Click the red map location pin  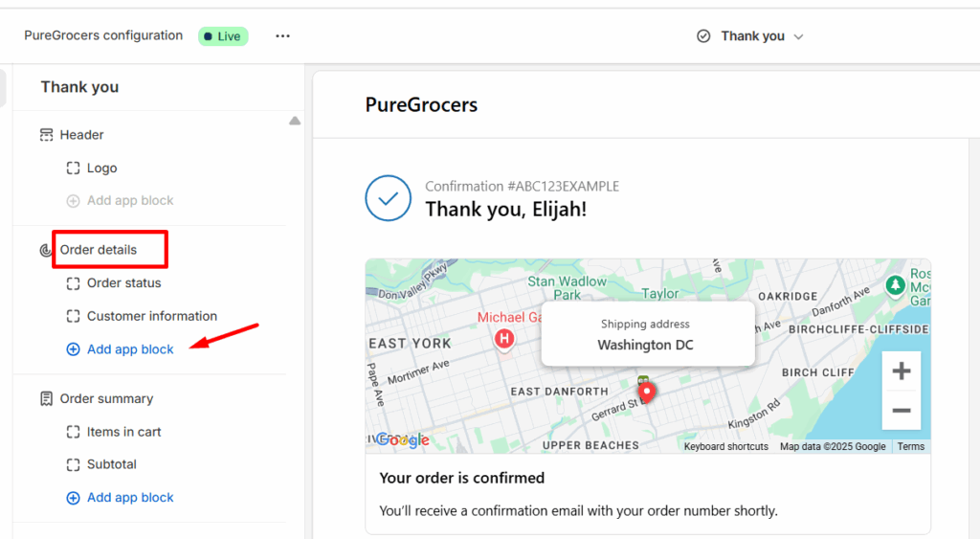[x=647, y=391]
